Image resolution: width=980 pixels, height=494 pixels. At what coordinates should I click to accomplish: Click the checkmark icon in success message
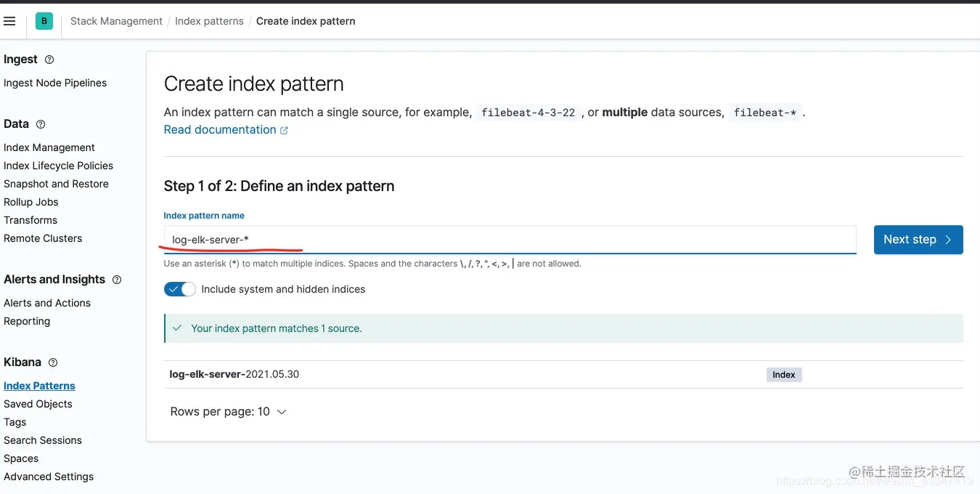point(177,328)
